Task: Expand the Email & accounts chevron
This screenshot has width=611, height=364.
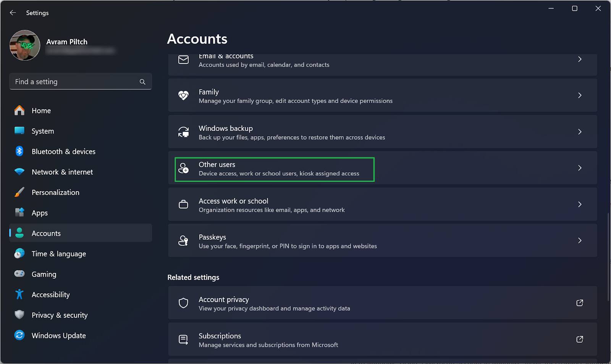Action: 579,60
